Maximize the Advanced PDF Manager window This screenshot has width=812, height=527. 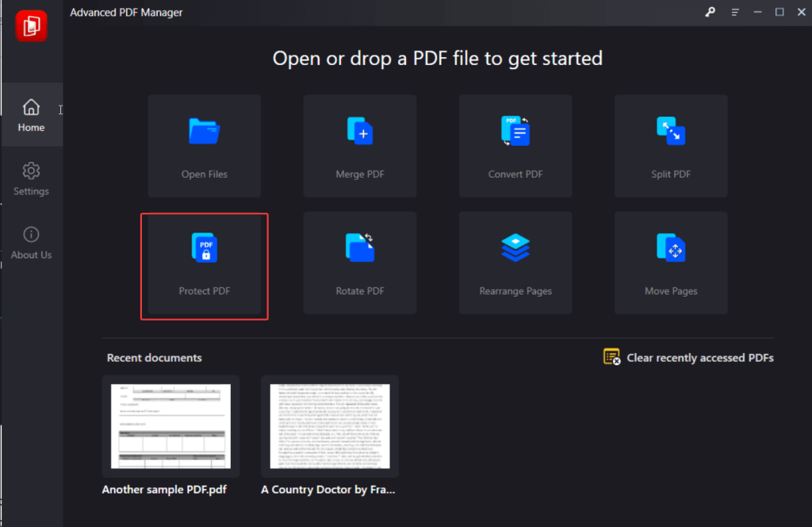point(779,12)
